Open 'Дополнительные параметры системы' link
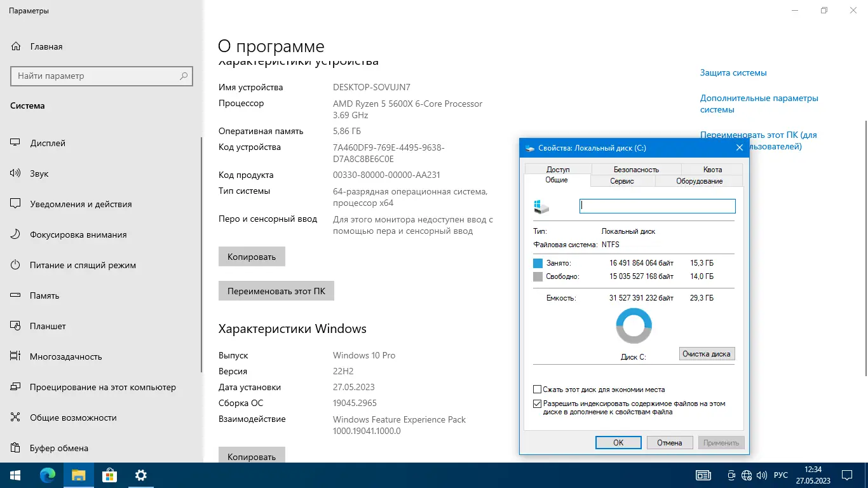868x488 pixels. [x=759, y=104]
